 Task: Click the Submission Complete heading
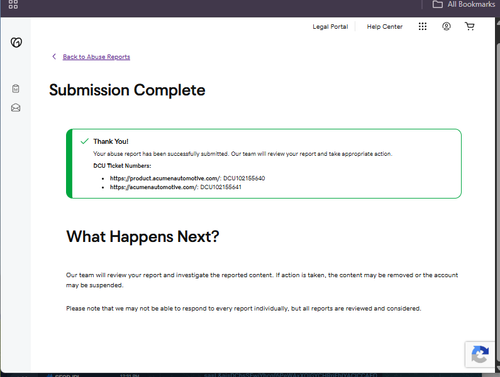click(127, 90)
